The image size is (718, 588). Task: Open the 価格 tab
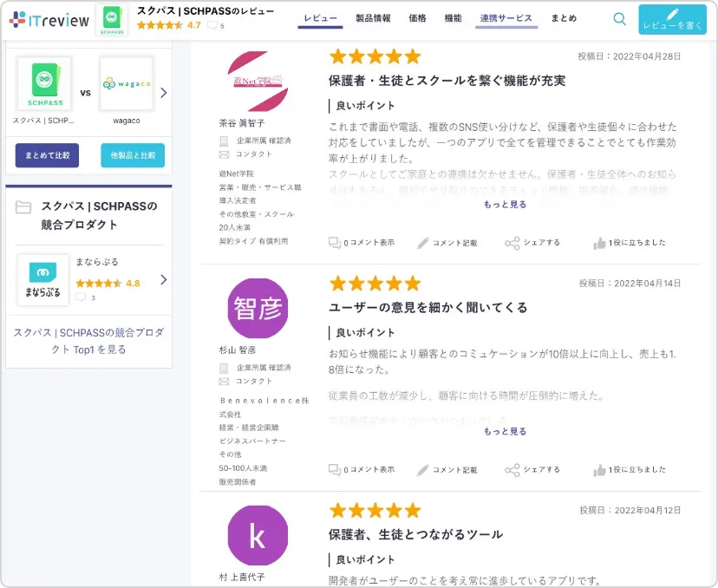coord(417,18)
